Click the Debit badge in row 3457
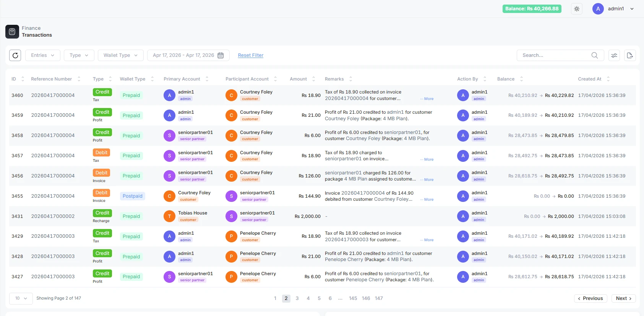 tap(101, 153)
